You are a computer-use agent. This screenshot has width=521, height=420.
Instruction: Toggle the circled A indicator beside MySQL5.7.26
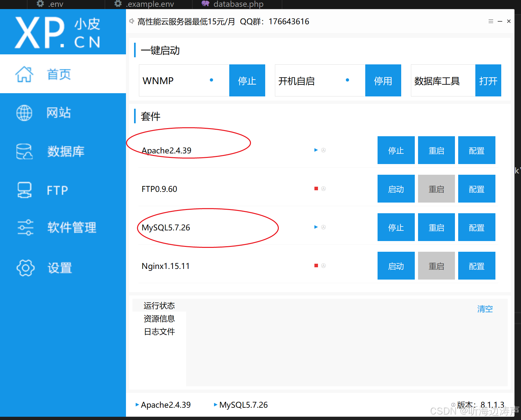324,227
